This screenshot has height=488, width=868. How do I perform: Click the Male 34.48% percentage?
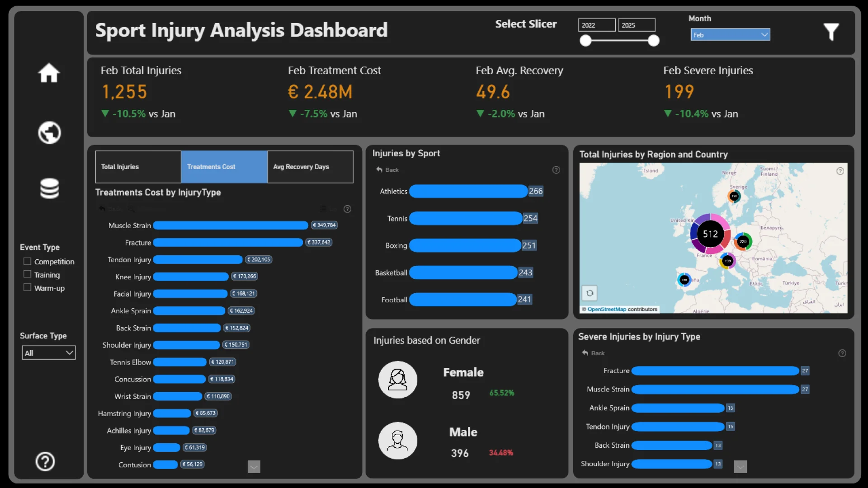pos(501,453)
